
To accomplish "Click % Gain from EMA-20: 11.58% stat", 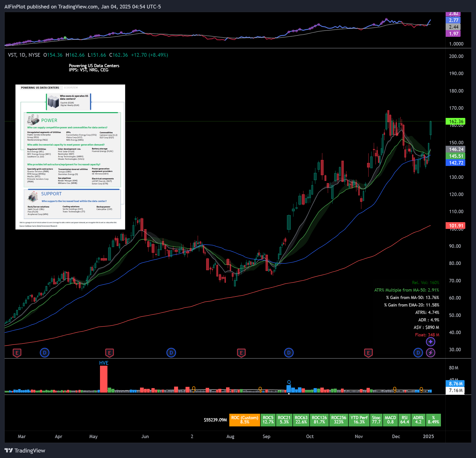I will click(412, 305).
